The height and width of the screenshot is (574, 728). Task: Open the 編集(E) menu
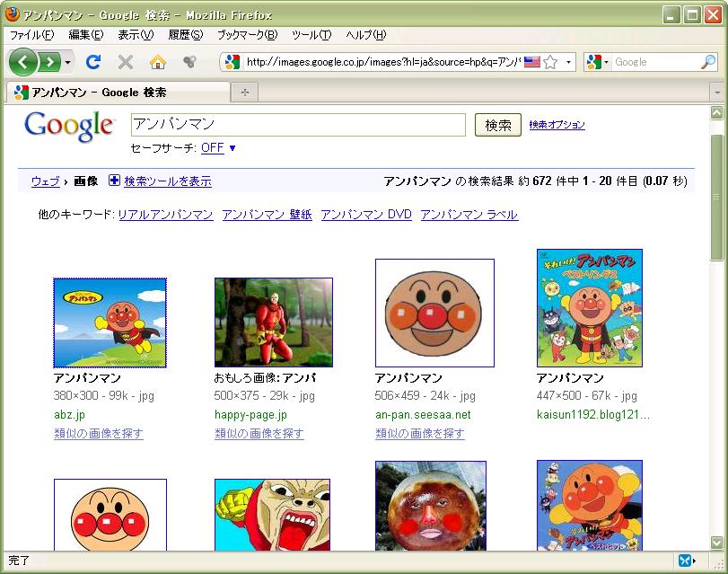pyautogui.click(x=86, y=35)
